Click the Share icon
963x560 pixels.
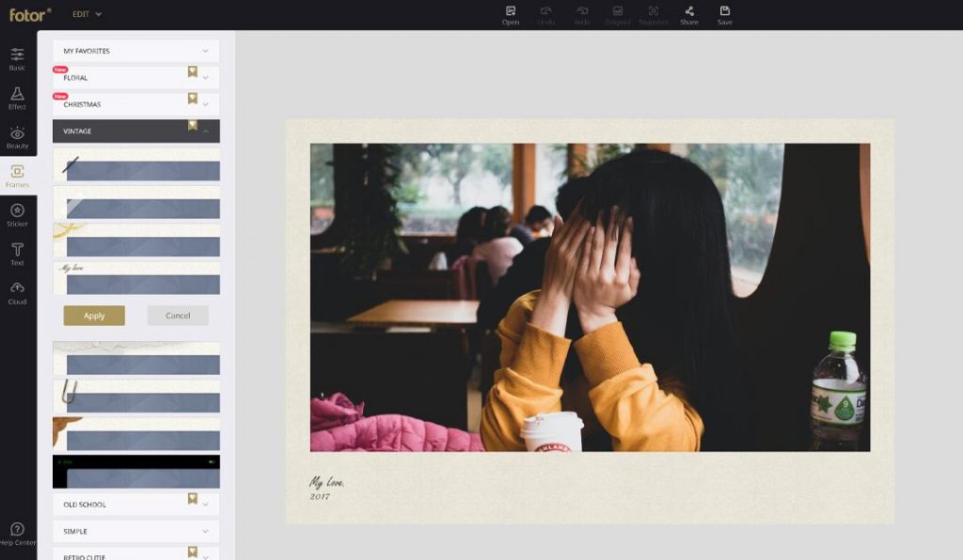click(x=689, y=15)
